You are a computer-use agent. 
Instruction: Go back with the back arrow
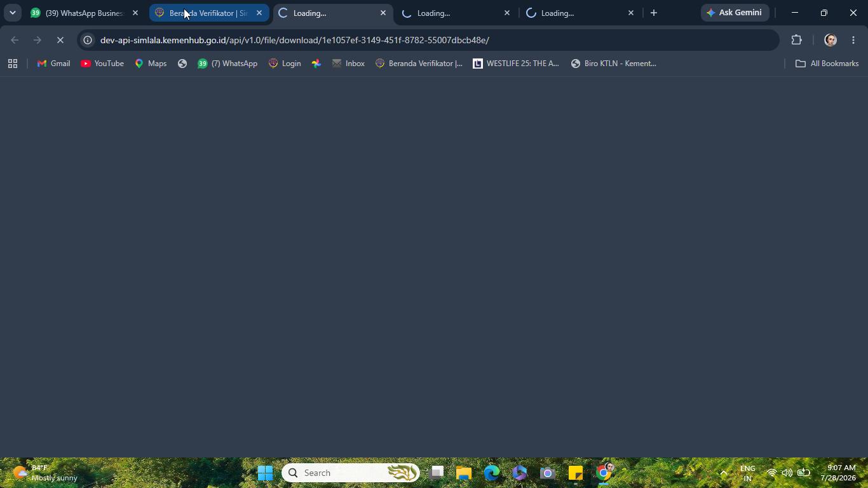coord(15,40)
